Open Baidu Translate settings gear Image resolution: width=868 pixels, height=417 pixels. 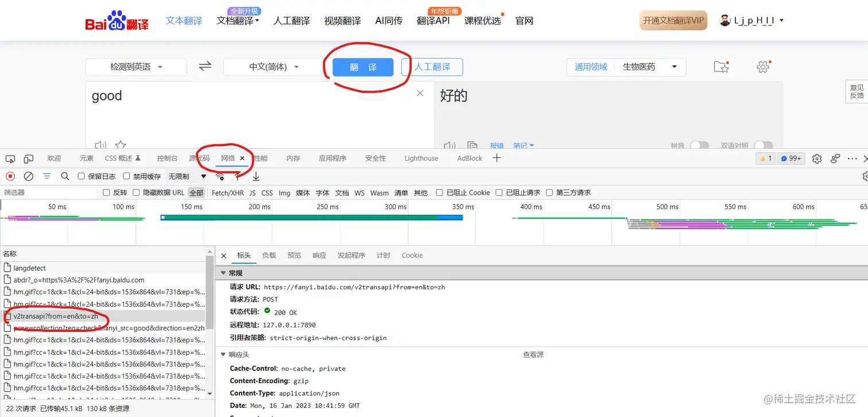[x=762, y=67]
